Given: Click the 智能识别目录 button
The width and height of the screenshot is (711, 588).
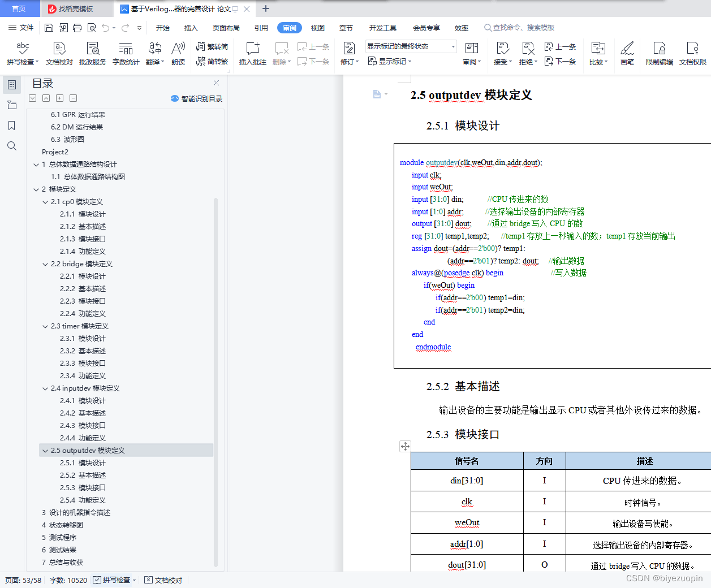Looking at the screenshot, I should 196,98.
